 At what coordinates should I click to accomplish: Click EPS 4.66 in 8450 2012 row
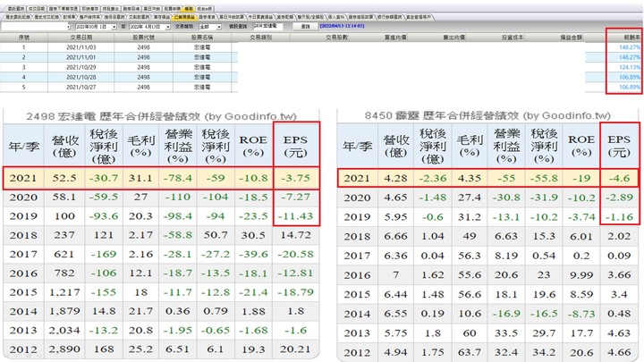coord(619,352)
